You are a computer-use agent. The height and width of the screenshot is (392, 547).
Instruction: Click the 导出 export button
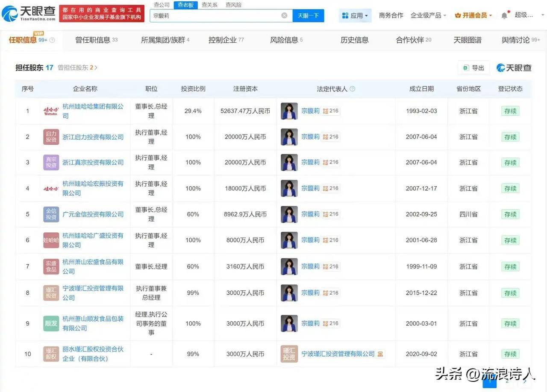(473, 67)
